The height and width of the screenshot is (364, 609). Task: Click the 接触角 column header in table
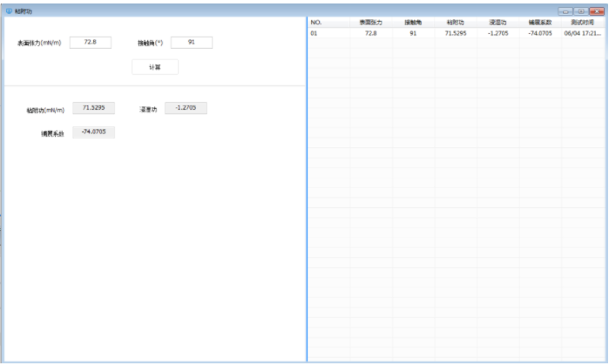click(413, 22)
